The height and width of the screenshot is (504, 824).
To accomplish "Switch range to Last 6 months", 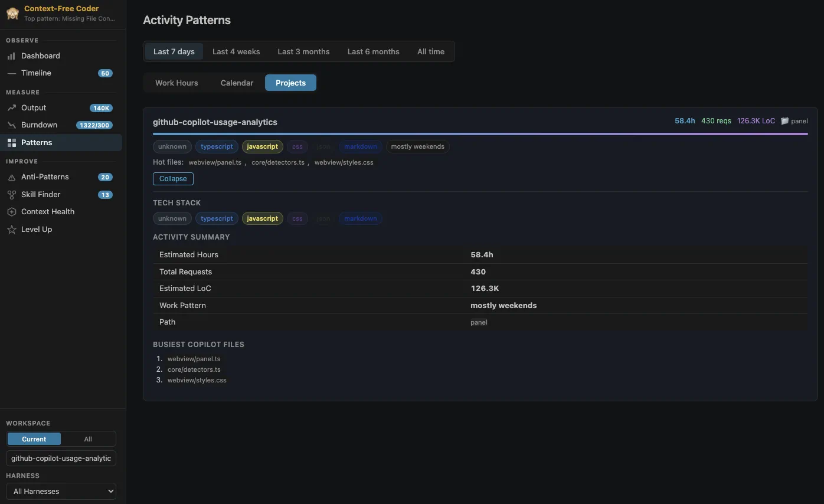I will click(373, 51).
